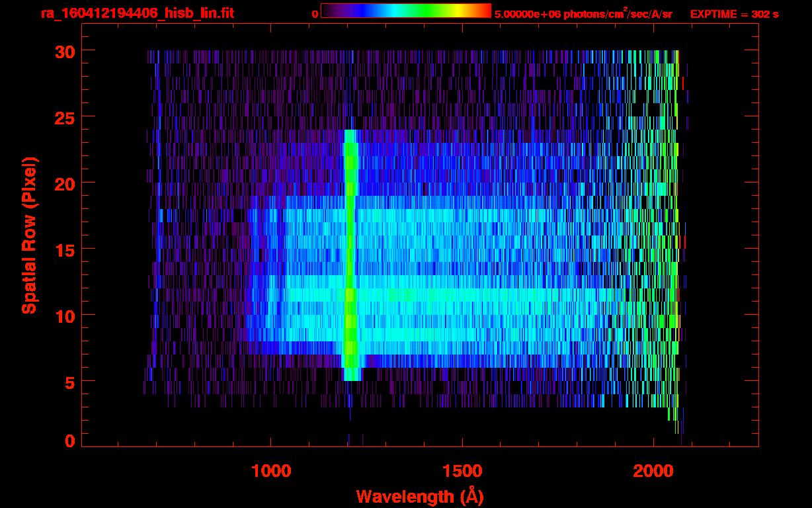Click the 0 label left of the color bar
The width and height of the screenshot is (812, 508).
coord(315,14)
